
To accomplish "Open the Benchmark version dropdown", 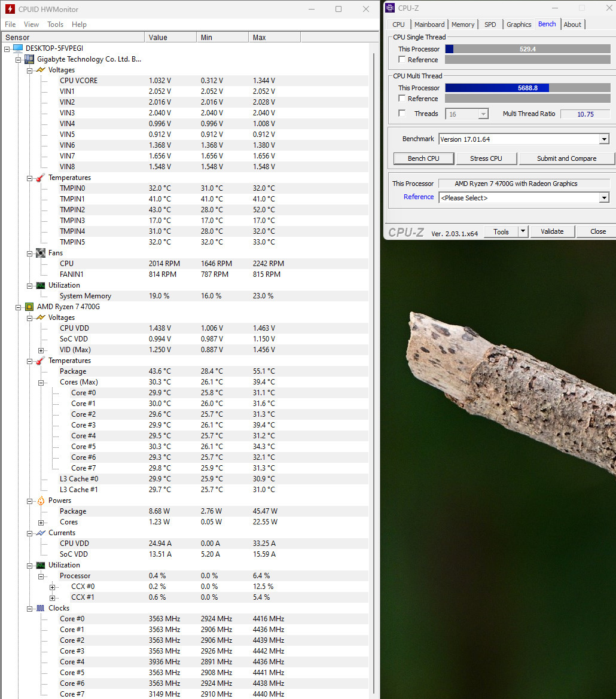I will point(604,139).
